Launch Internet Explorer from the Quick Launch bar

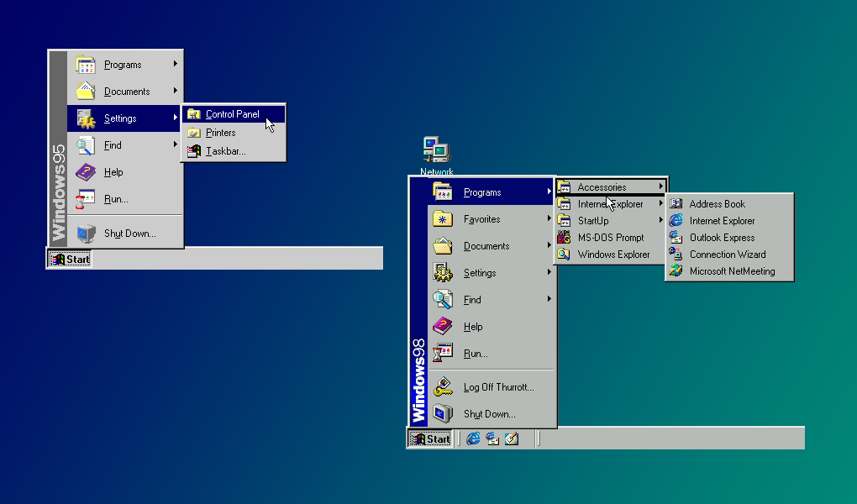[x=471, y=438]
